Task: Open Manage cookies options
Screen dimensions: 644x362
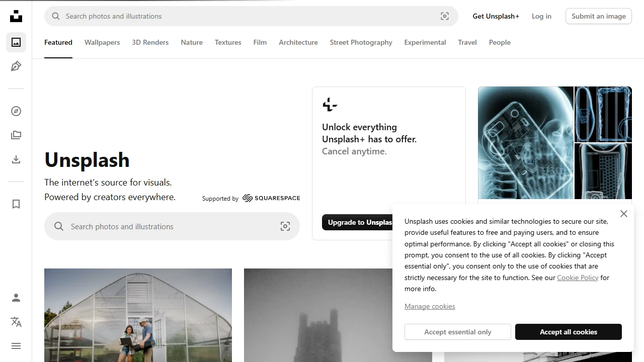Action: coord(430,306)
